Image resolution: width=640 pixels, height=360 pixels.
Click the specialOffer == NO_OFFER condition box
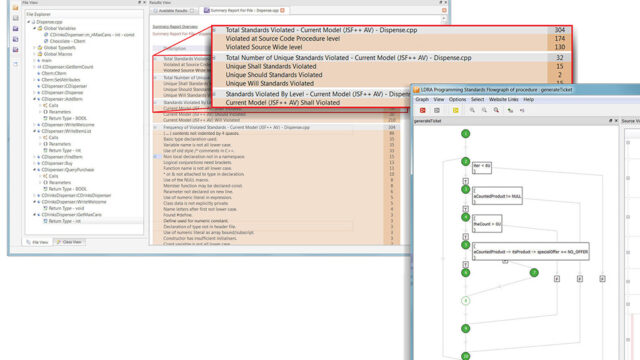[x=530, y=252]
